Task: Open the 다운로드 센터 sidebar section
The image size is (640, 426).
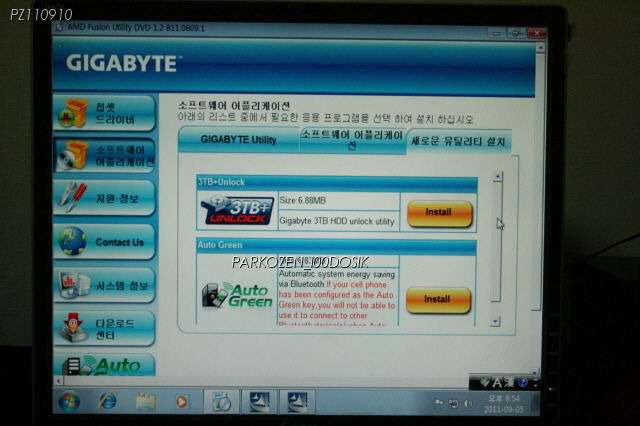Action: pyautogui.click(x=104, y=328)
